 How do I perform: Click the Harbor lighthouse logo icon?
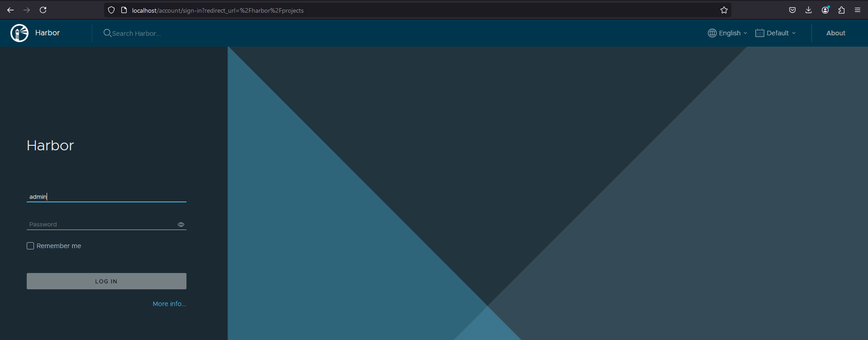pyautogui.click(x=19, y=33)
